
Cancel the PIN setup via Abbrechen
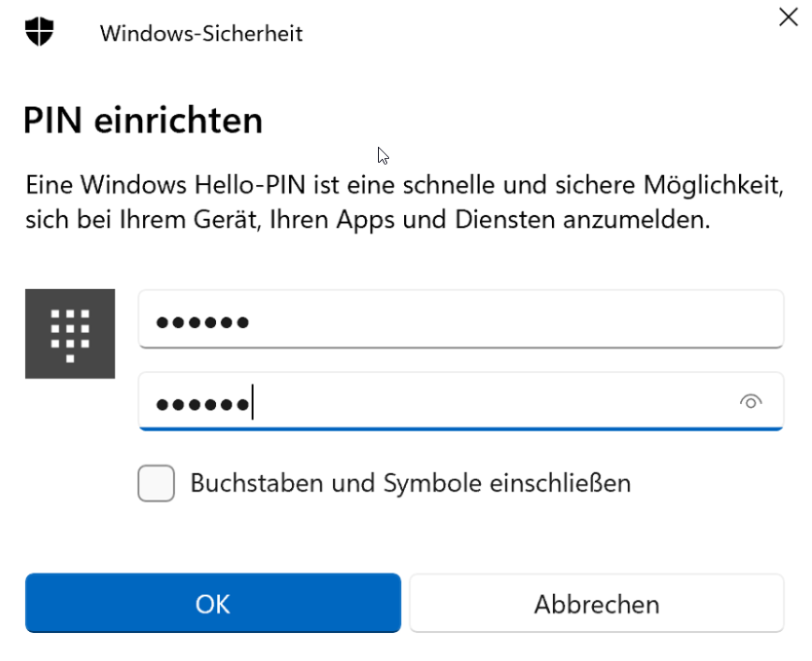click(x=596, y=603)
